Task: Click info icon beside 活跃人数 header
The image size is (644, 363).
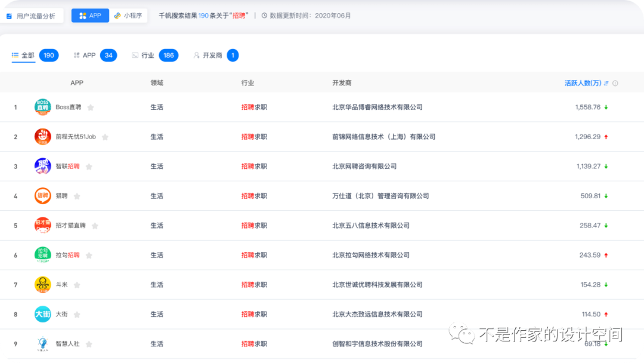Action: 615,84
